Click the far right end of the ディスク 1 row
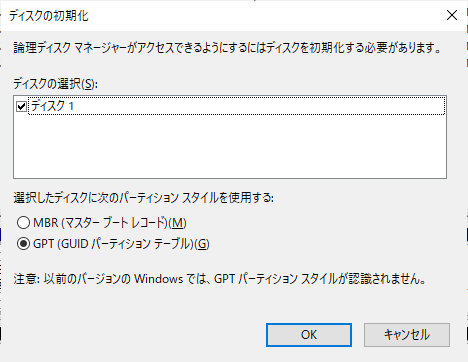The image size is (468, 362). (433, 106)
